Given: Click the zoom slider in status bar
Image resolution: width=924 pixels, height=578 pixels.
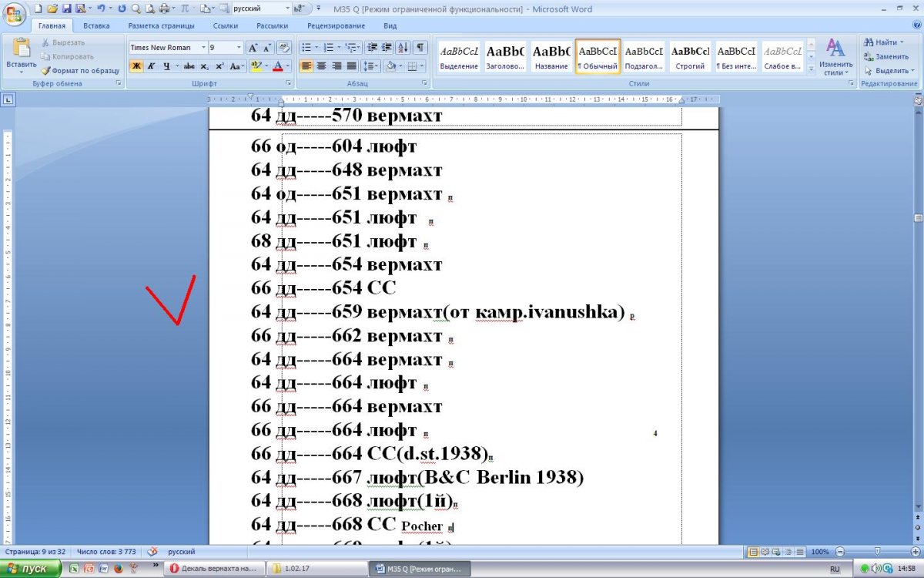Looking at the screenshot, I should coord(876,552).
